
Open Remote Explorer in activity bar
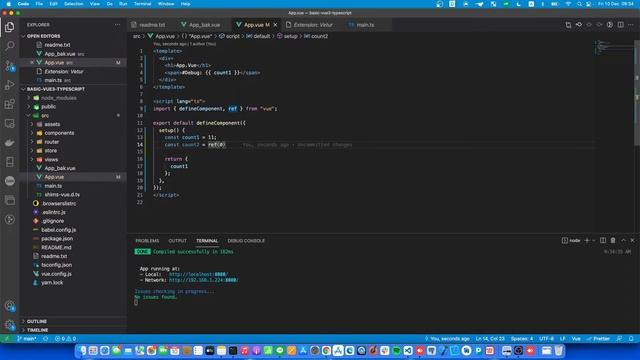pos(9,123)
